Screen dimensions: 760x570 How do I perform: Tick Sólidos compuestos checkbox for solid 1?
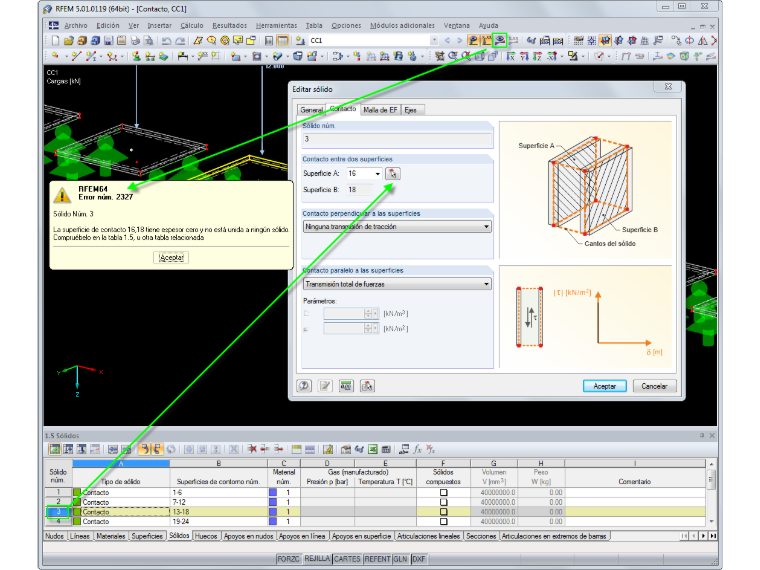[443, 492]
